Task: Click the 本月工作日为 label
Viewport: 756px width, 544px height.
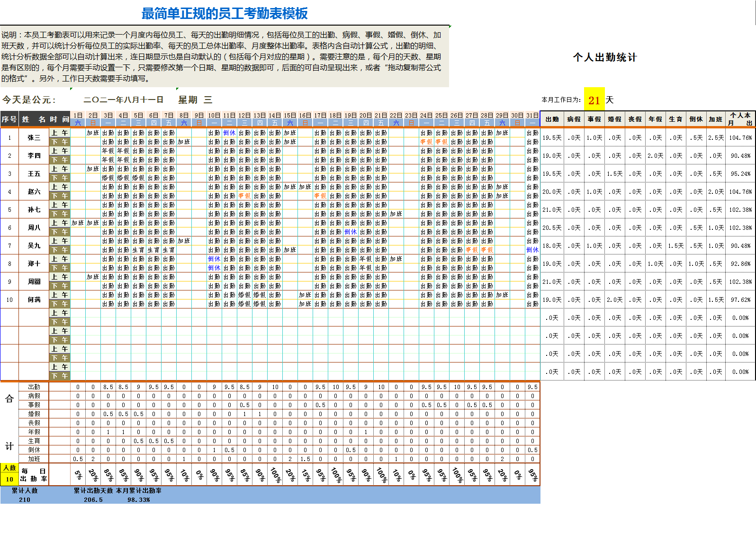Action: [x=561, y=100]
